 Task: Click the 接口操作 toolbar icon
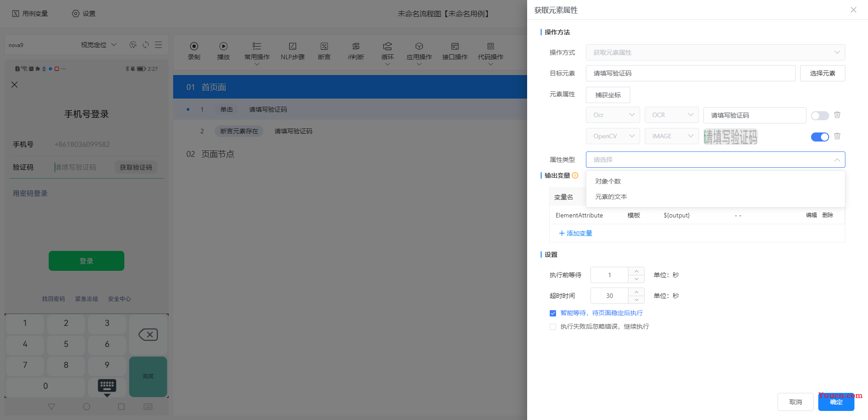point(455,46)
